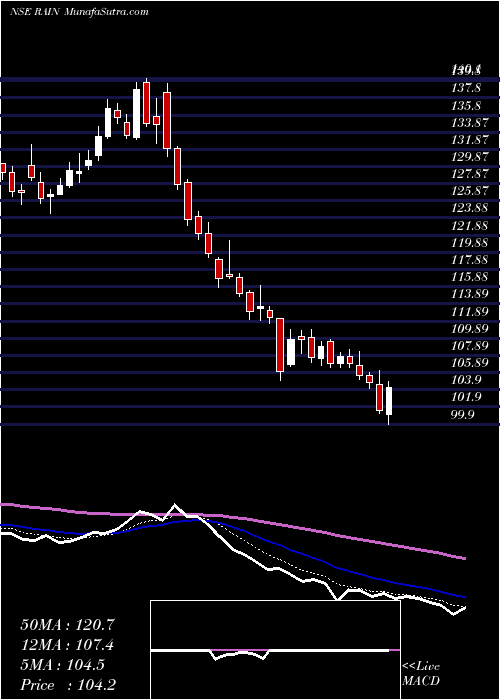Select the 121.88 price label
Image resolution: width=500 pixels, height=700 pixels.
(x=469, y=225)
